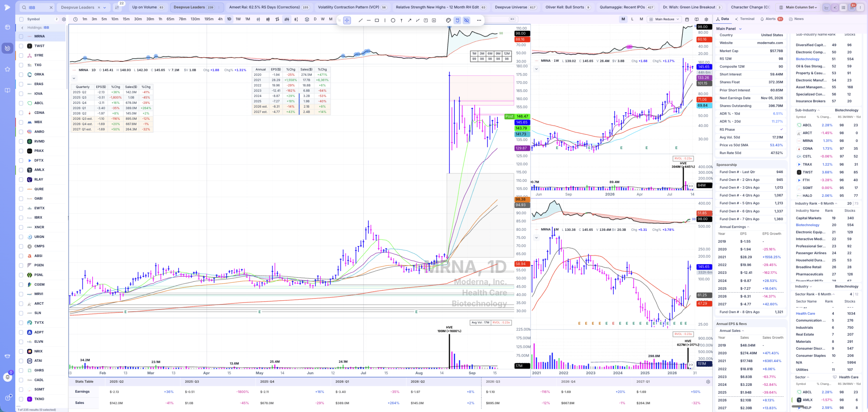Select the vertical line drawing tool

pos(385,20)
